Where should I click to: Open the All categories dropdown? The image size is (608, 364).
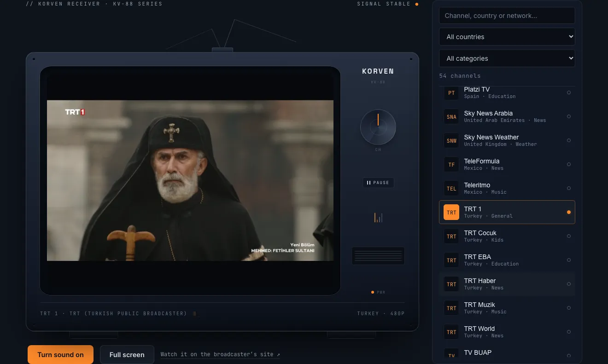tap(507, 58)
